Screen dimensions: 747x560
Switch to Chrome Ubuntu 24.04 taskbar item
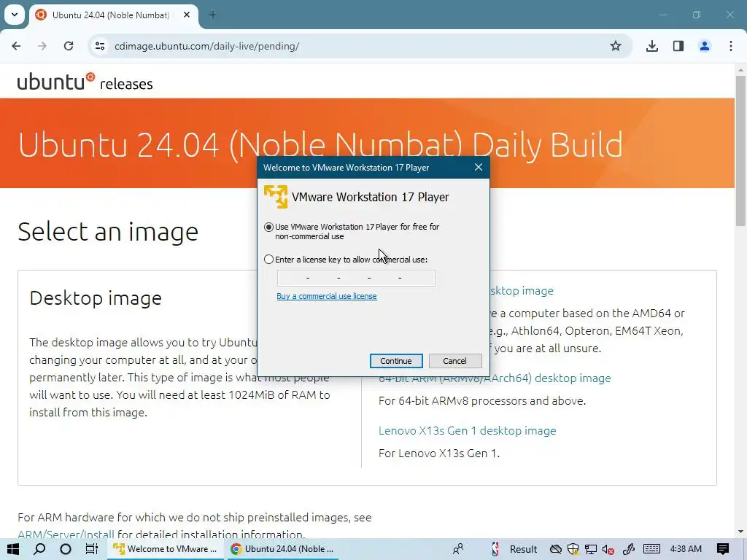pos(282,549)
